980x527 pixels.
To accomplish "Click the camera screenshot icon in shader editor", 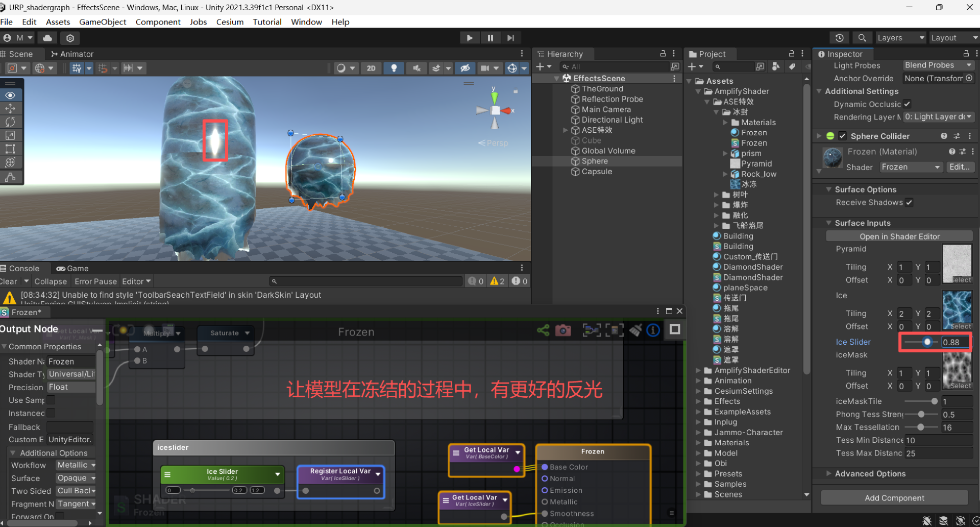I will tap(563, 330).
